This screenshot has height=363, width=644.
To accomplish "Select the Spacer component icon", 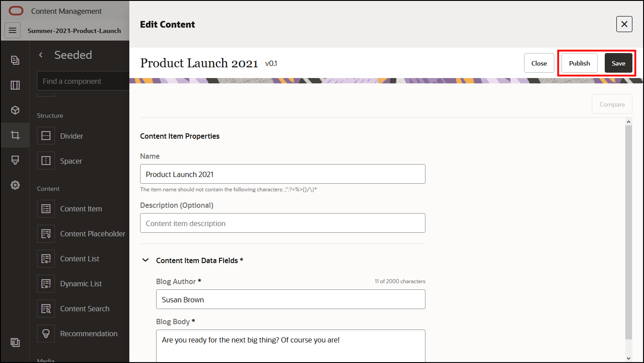I will click(x=46, y=161).
